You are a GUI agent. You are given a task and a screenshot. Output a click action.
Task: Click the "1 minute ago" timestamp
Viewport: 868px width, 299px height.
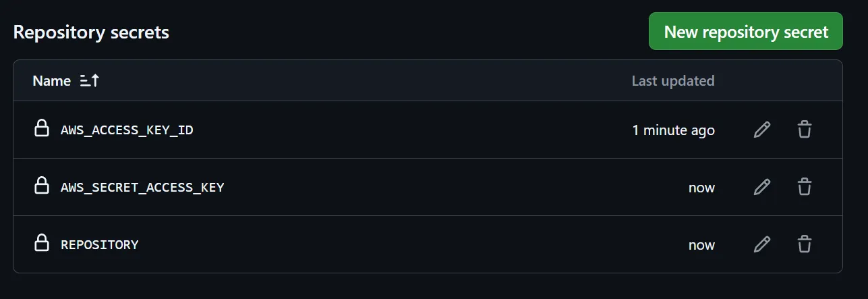[673, 130]
